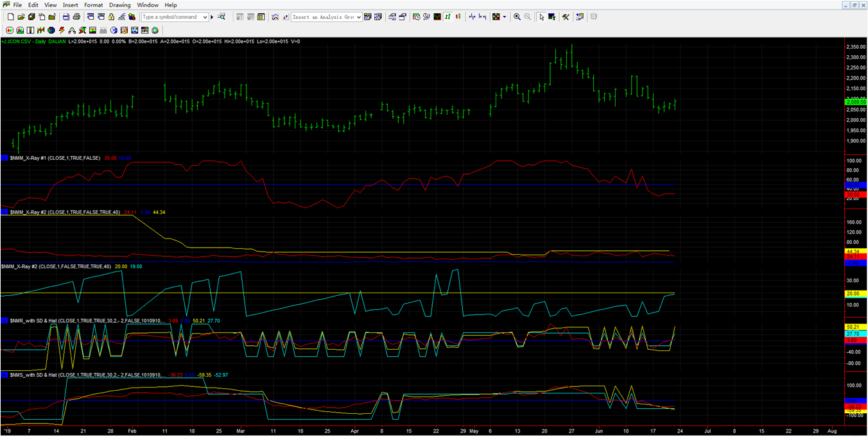The height and width of the screenshot is (437, 868).
Task: Click the New document icon
Action: pos(10,17)
